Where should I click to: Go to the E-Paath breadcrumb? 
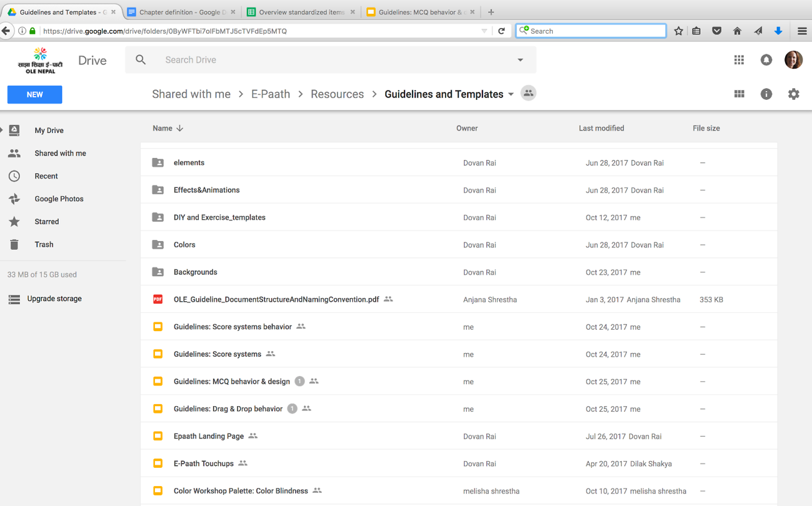pos(271,94)
